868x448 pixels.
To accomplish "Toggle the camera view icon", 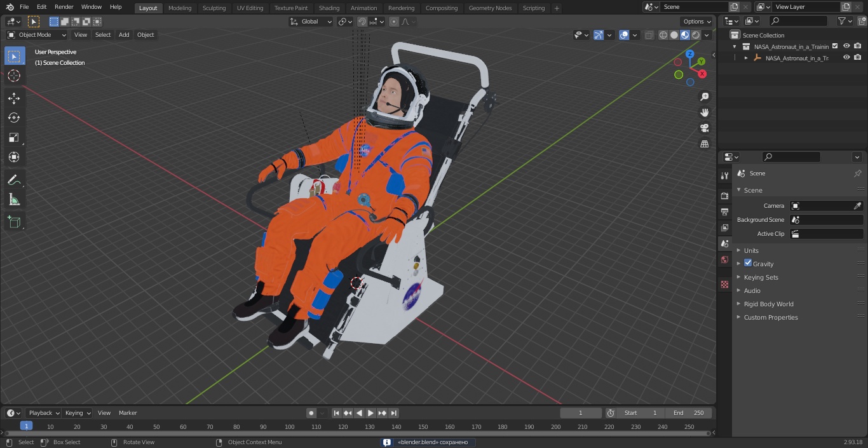I will tap(704, 128).
